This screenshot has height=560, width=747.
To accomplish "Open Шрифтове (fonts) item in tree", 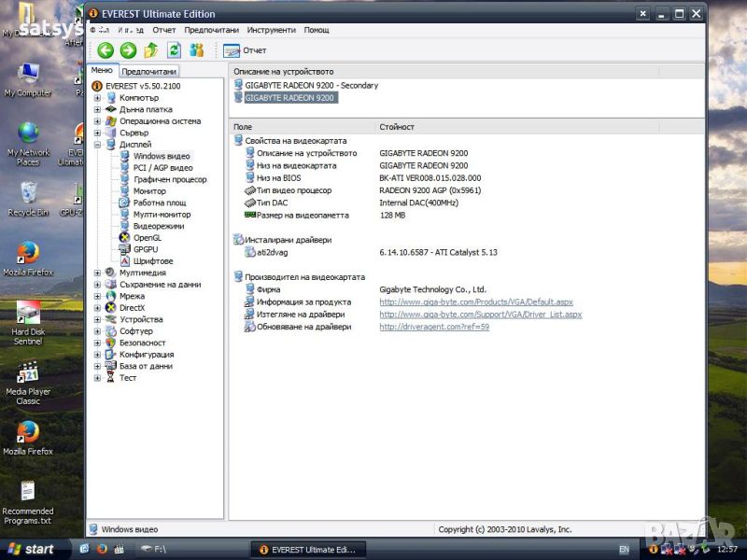I will click(152, 261).
